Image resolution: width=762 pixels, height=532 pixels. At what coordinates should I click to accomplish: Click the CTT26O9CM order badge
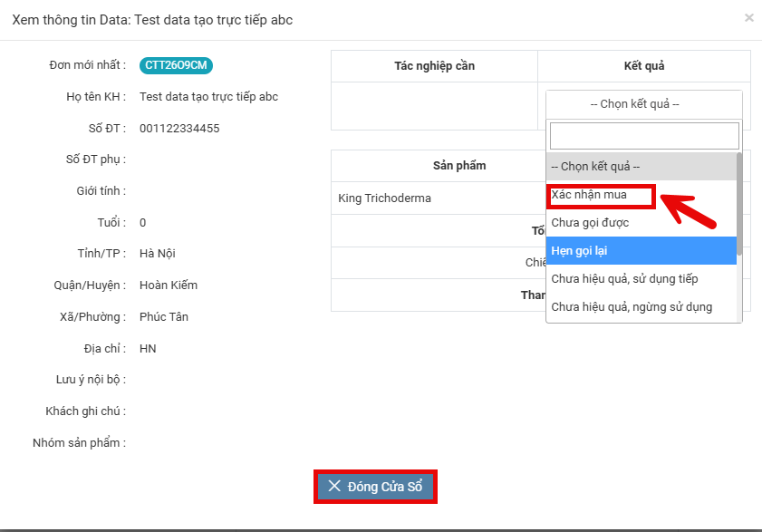[176, 65]
